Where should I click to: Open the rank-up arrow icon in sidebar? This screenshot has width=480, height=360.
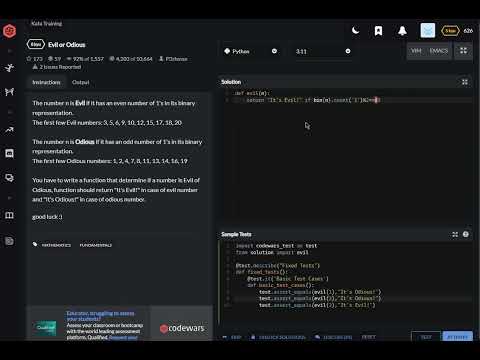pos(9,130)
